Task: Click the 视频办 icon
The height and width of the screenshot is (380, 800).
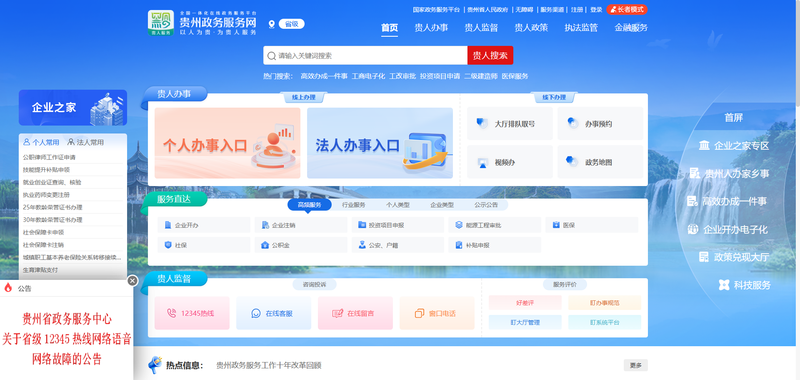Action: pyautogui.click(x=482, y=162)
